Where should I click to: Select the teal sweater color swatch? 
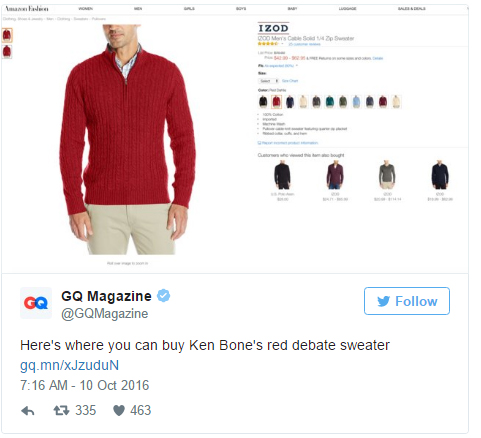point(329,102)
